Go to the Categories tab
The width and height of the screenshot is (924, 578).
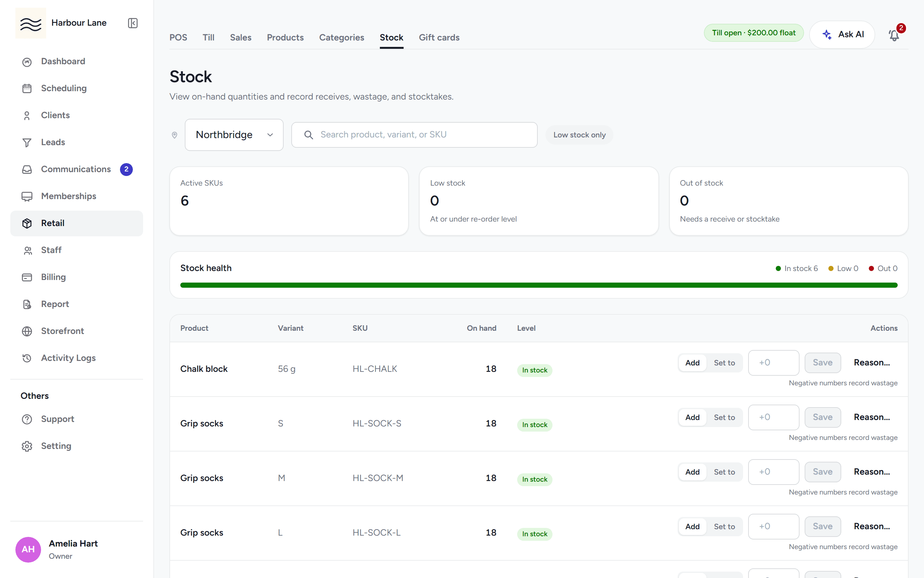[x=342, y=38]
